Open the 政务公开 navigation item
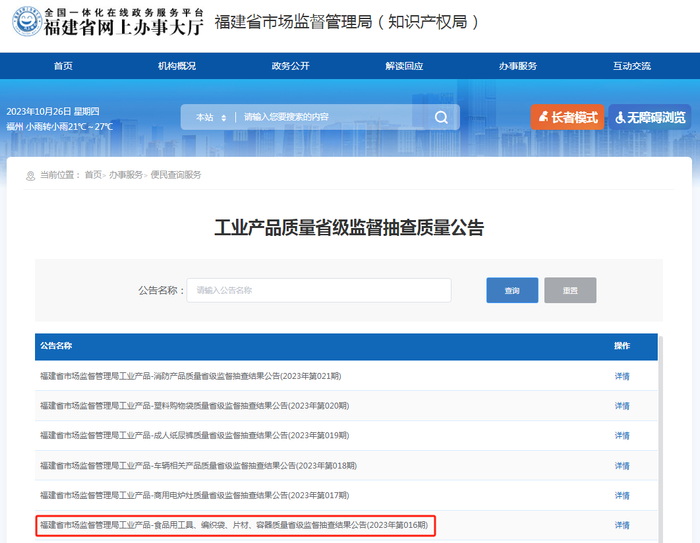This screenshot has height=543, width=700. coord(291,66)
